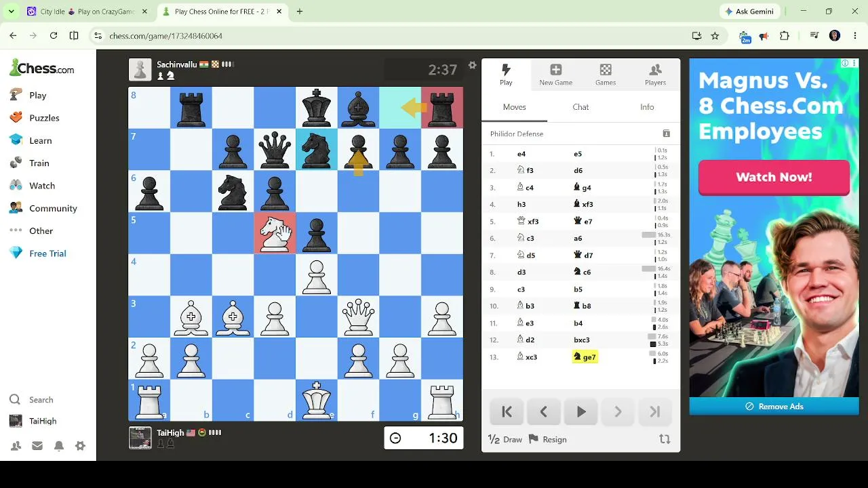Viewport: 868px width, 488px height.
Task: Open opponent Sachinvallu's profile name
Action: tap(176, 64)
